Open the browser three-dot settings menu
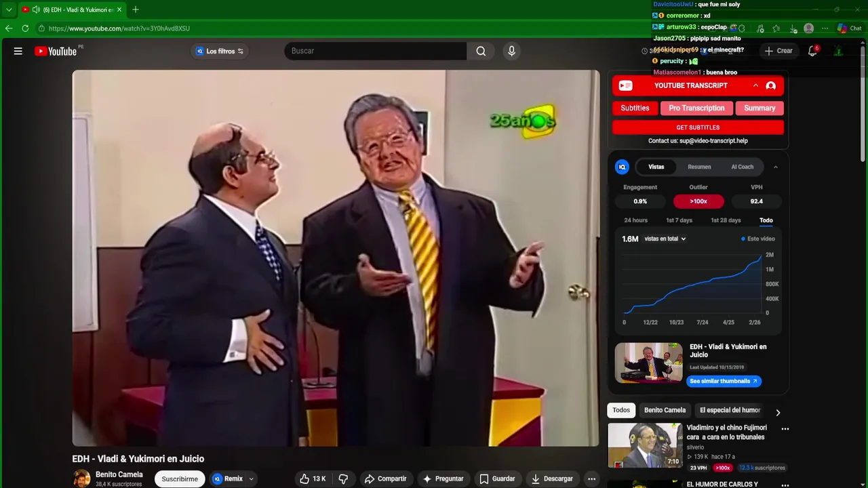Viewport: 868px width, 488px height. 825,28
